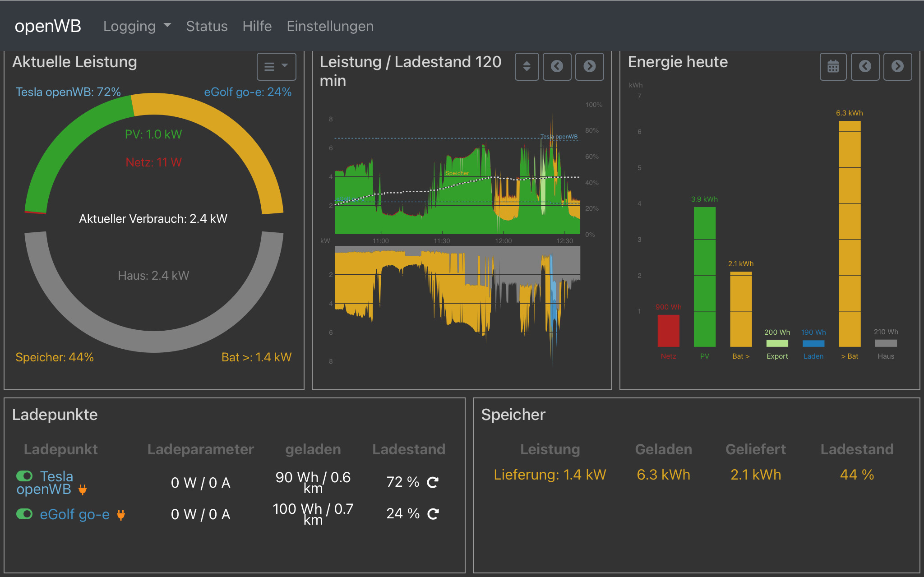Viewport: 924px width, 577px height.
Task: Refresh Tesla openWB Ladestand value
Action: tap(433, 482)
